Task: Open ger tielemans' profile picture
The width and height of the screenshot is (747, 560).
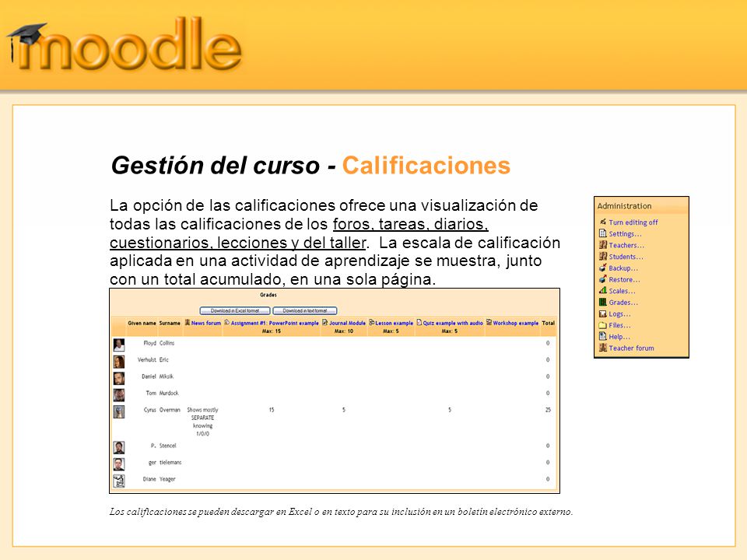Action: point(119,464)
